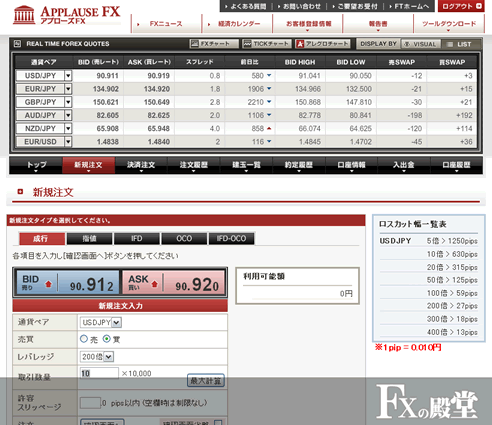Switch display to LIST mode
This screenshot has height=425, width=492.
pyautogui.click(x=460, y=44)
